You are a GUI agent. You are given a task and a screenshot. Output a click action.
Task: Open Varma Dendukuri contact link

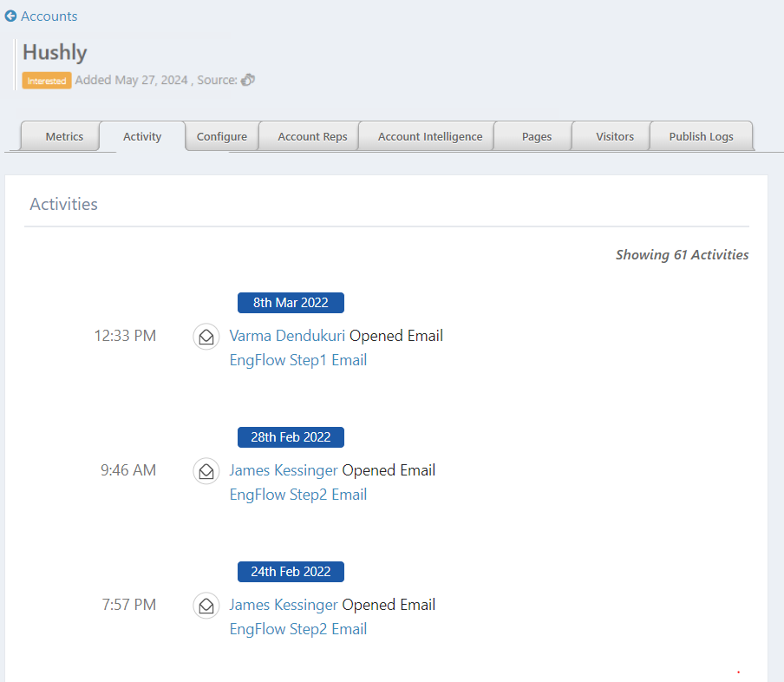(287, 336)
